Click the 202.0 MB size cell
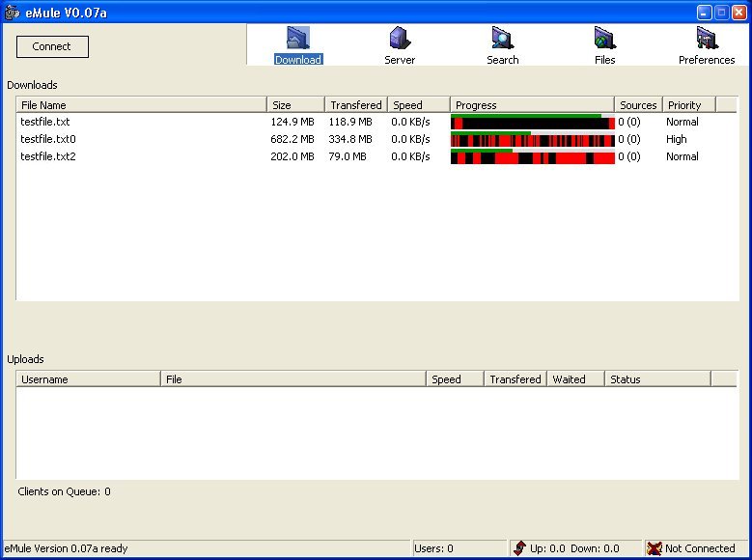Image resolution: width=752 pixels, height=560 pixels. 292,156
